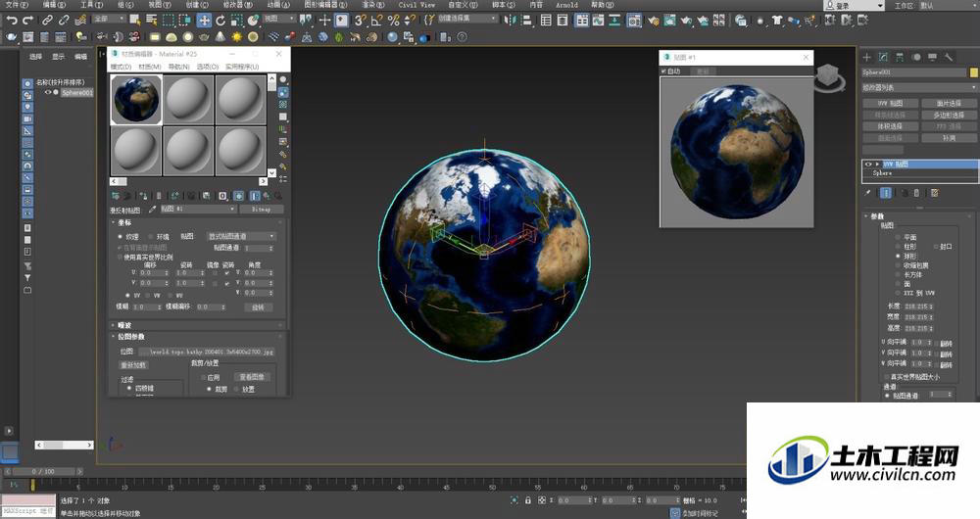Open named selection sets dropdown
Viewport: 980px width, 519px height.
pos(467,19)
